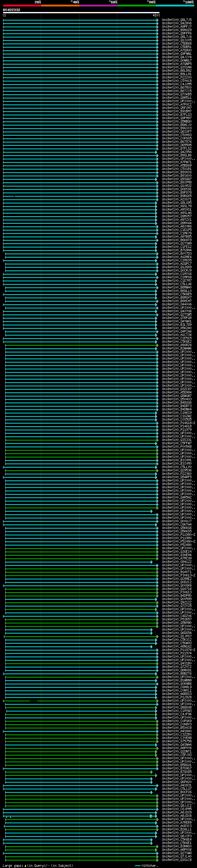Select the UniRef100_B9SBM7 label
The height and width of the screenshot is (868, 197).
[177, 111]
